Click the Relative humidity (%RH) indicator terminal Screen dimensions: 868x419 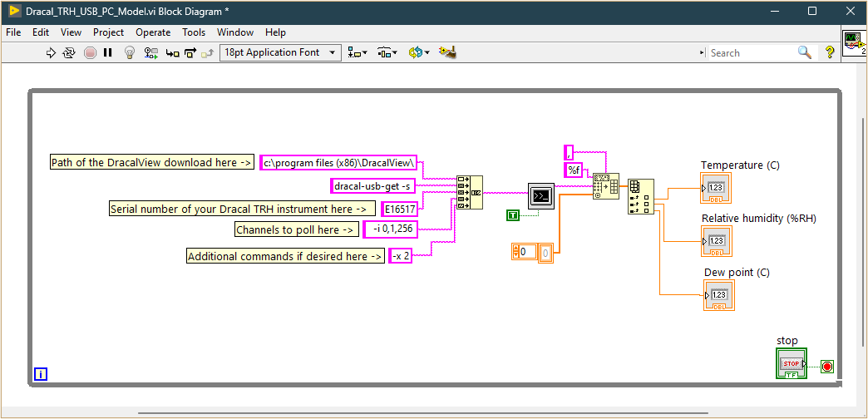pos(716,241)
